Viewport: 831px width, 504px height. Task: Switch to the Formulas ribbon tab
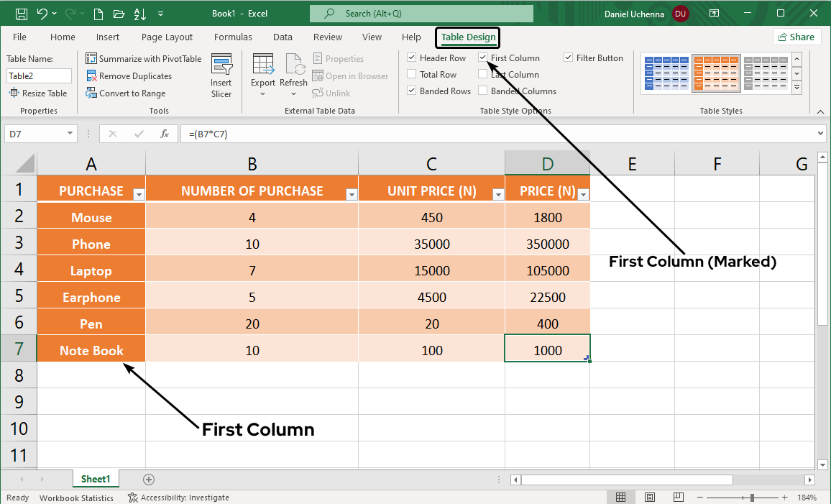point(233,37)
